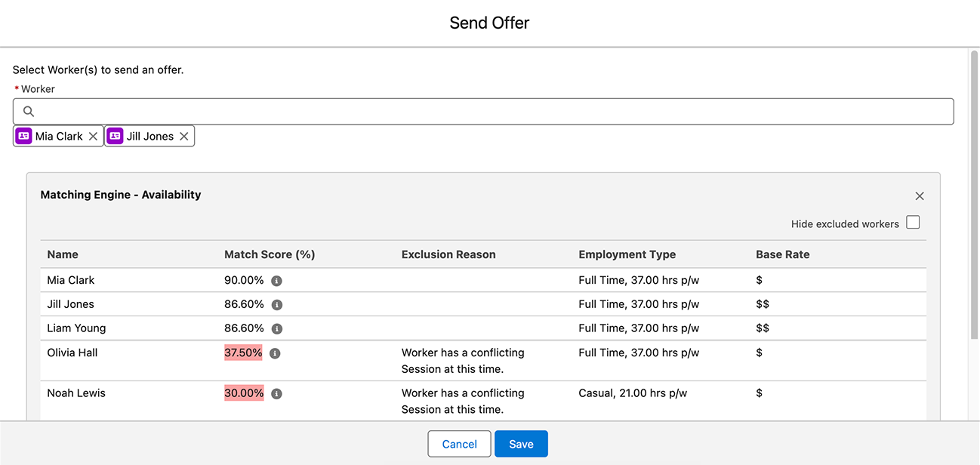Click the Name column header
The height and width of the screenshot is (465, 980).
pyautogui.click(x=63, y=254)
